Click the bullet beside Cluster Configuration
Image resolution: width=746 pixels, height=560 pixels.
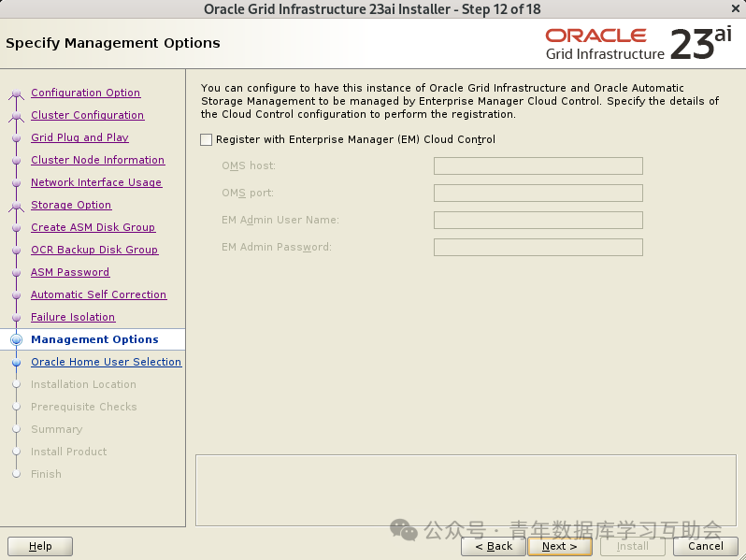(17, 116)
